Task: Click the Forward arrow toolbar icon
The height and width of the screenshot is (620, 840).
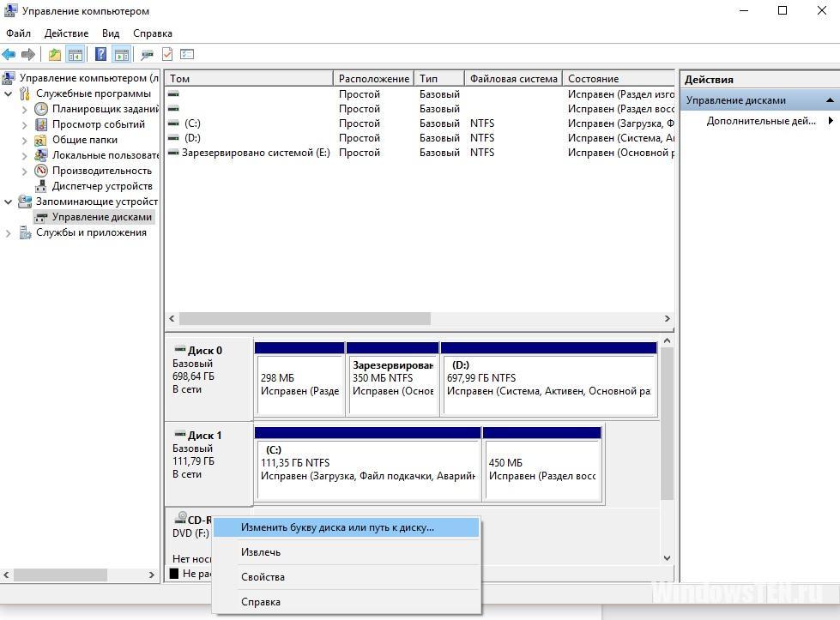Action: [28, 54]
